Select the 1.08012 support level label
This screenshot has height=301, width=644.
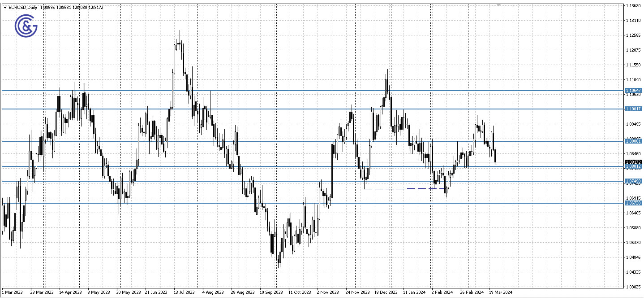click(x=633, y=166)
